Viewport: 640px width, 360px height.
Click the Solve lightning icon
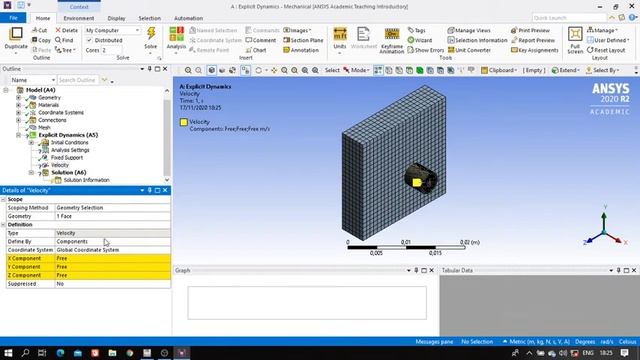point(151,33)
